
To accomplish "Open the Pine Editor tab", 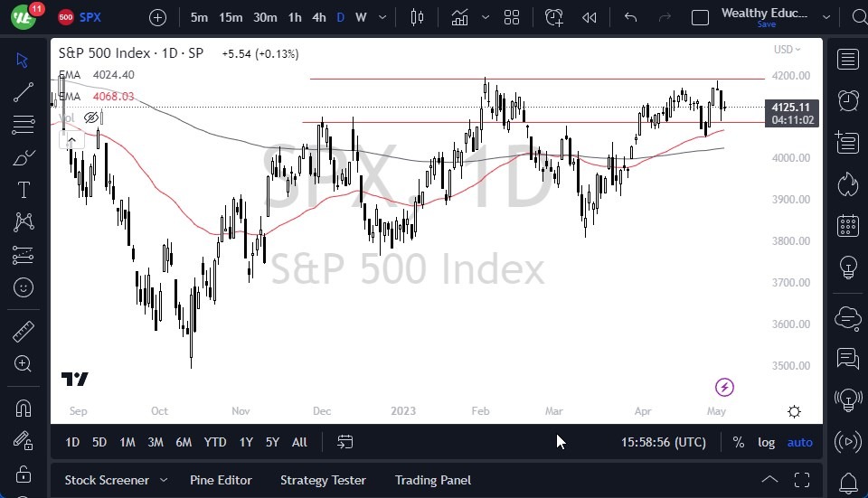I will click(221, 480).
